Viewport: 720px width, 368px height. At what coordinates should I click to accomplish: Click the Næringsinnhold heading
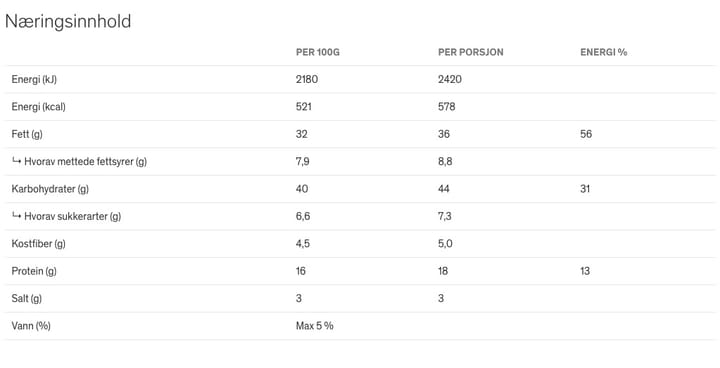pyautogui.click(x=68, y=22)
